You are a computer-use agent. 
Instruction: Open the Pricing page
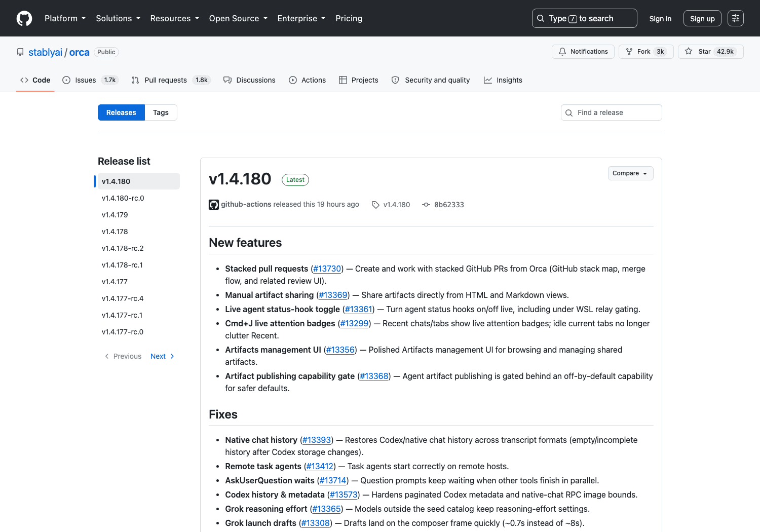coord(349,18)
